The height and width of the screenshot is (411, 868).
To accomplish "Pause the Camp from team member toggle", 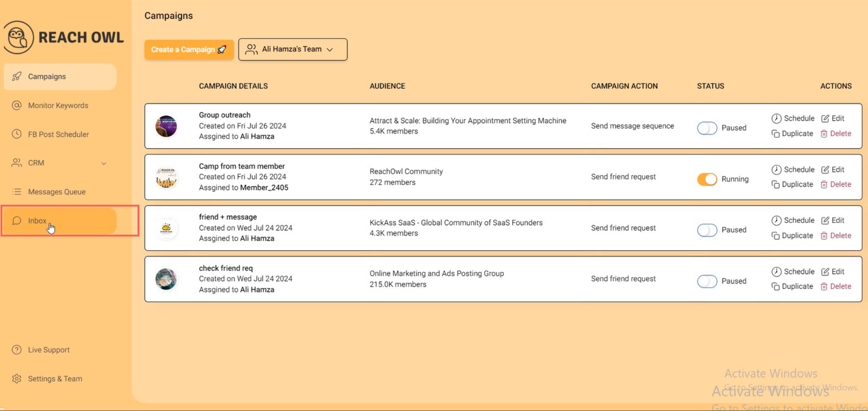I will tap(707, 179).
